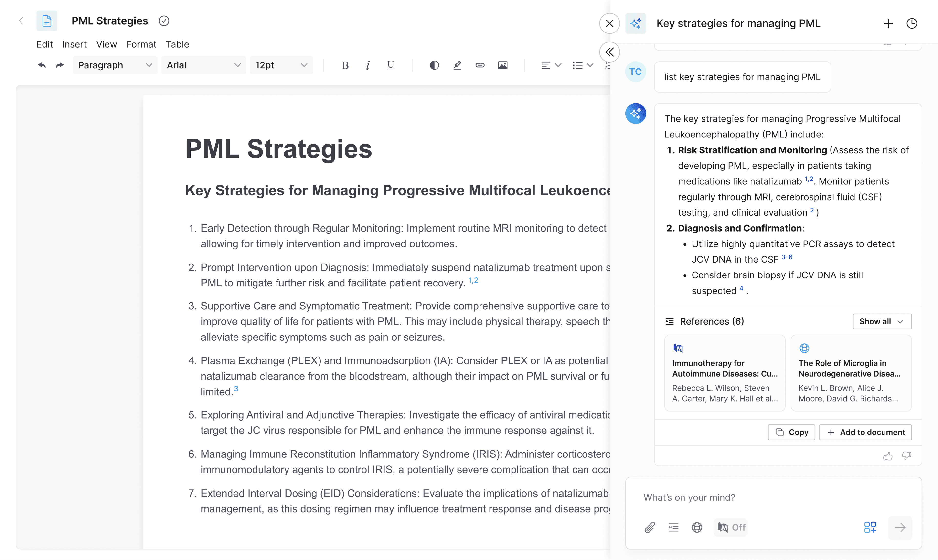Screen dimensions: 938x560
Task: Attach a file with paperclip icon
Action: pyautogui.click(x=650, y=527)
